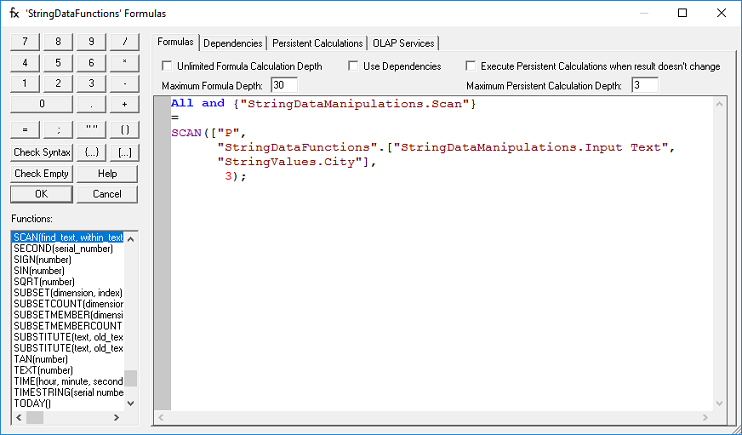The width and height of the screenshot is (742, 435).
Task: Click formula editor scroll right arrow
Action: click(x=705, y=417)
